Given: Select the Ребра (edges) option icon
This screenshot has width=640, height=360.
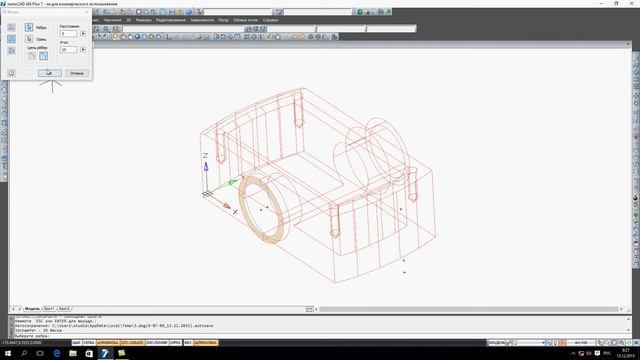Looking at the screenshot, I should (x=29, y=27).
